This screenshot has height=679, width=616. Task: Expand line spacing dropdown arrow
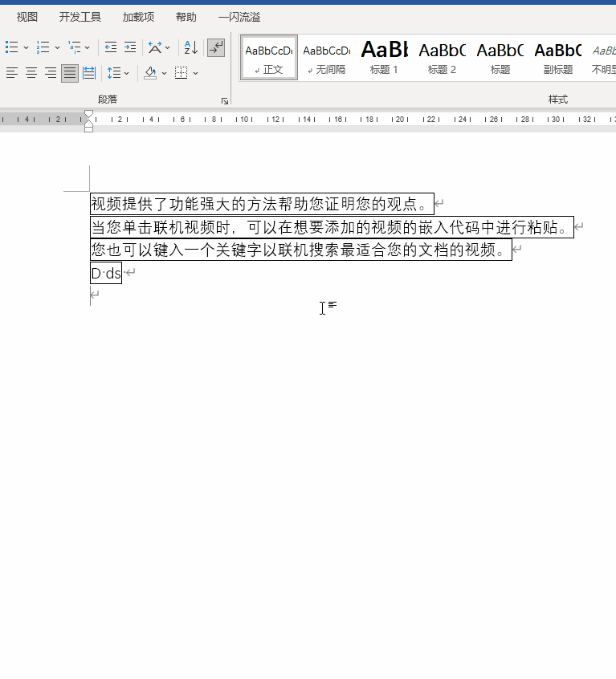[x=126, y=73]
